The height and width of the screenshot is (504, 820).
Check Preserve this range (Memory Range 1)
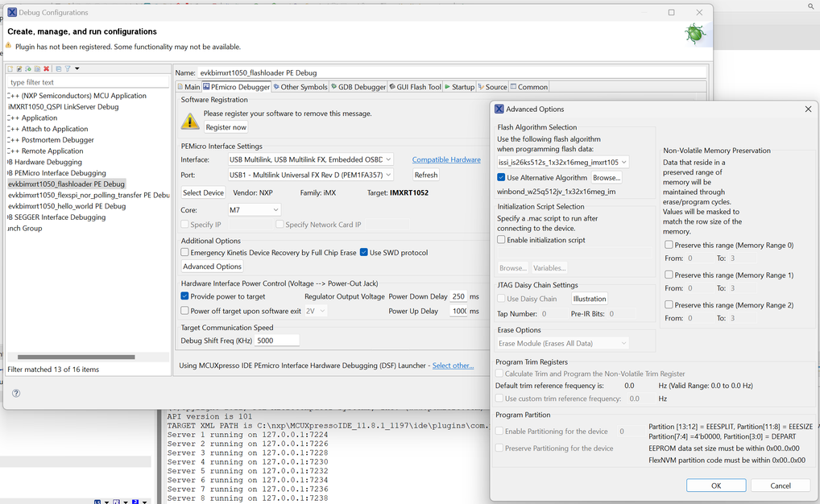[669, 275]
